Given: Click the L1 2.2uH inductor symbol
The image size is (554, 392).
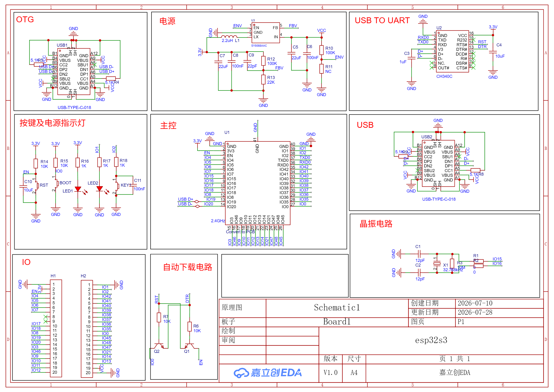Looking at the screenshot, I should coord(229,37).
